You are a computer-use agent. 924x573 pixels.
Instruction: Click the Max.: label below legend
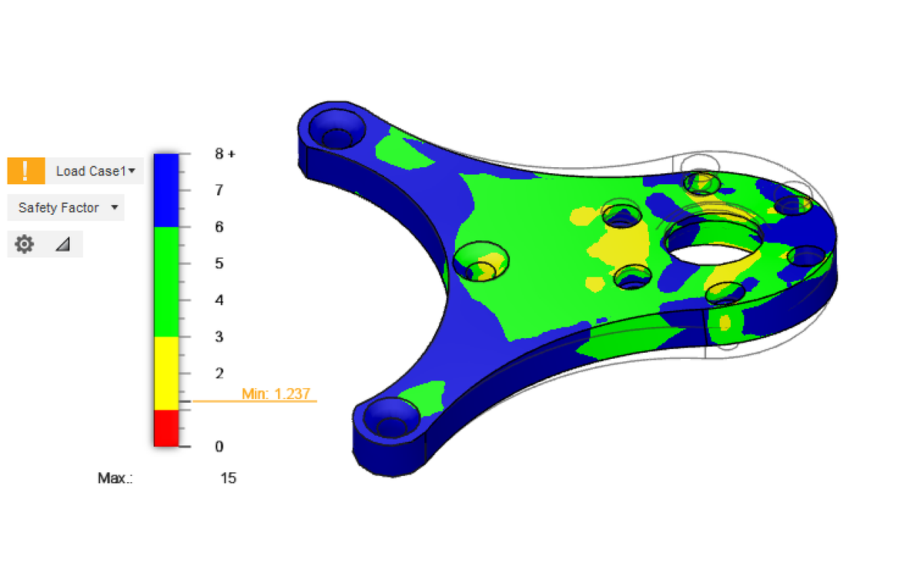point(115,478)
